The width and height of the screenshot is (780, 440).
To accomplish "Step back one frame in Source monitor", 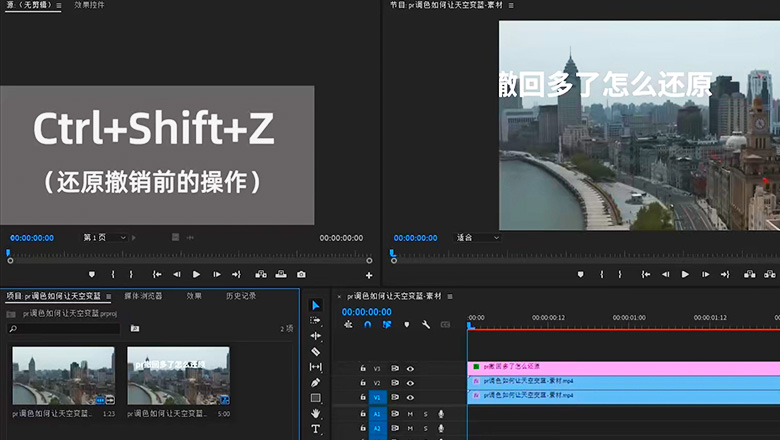I will tap(177, 274).
